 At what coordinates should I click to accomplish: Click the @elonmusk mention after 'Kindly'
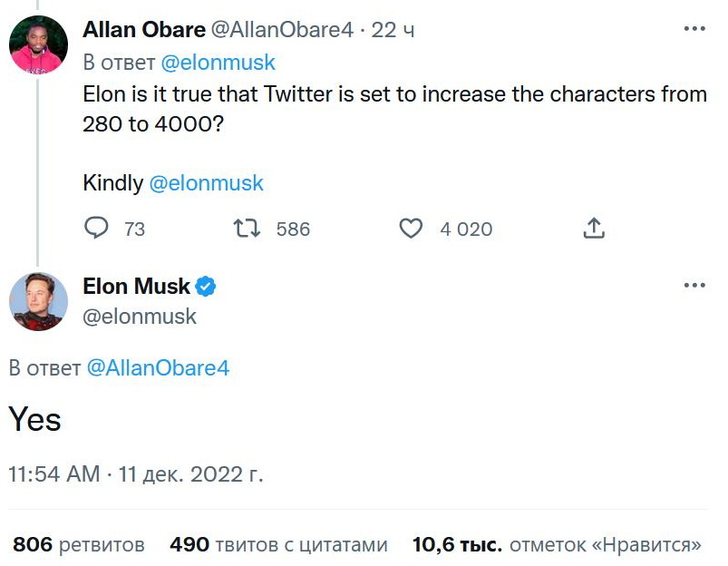click(x=206, y=182)
